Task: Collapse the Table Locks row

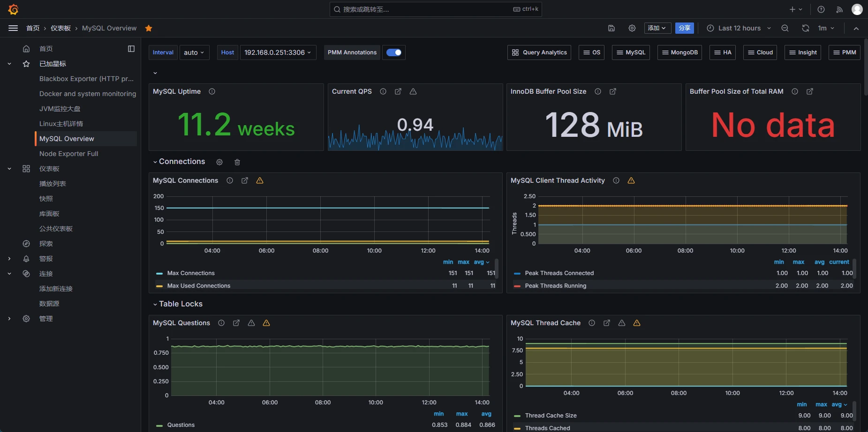Action: click(178, 304)
